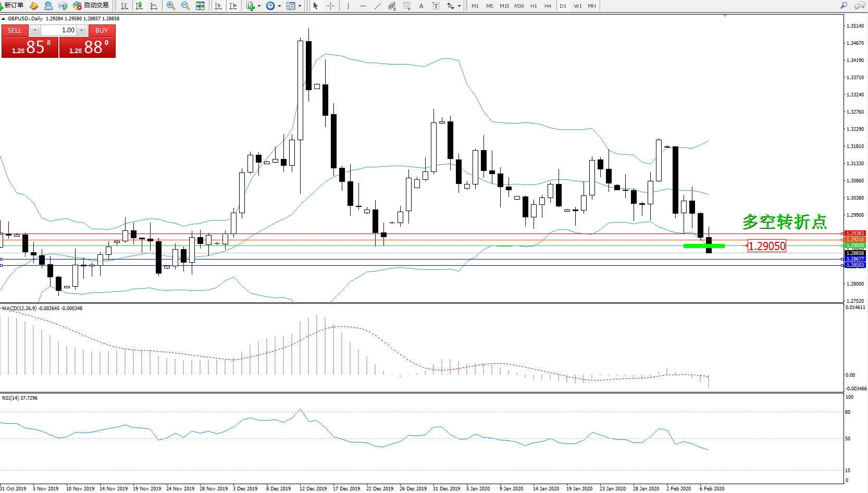Toggle auto trading on (自动交易)

coord(91,6)
